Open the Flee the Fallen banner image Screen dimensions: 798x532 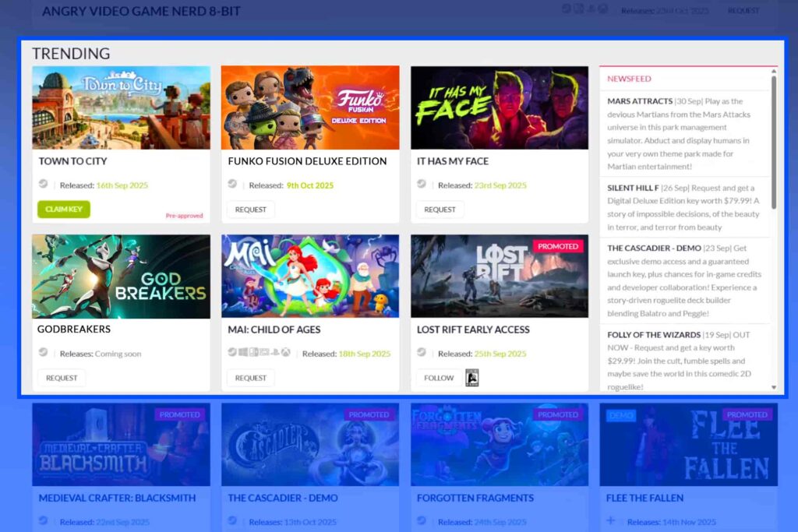(689, 445)
